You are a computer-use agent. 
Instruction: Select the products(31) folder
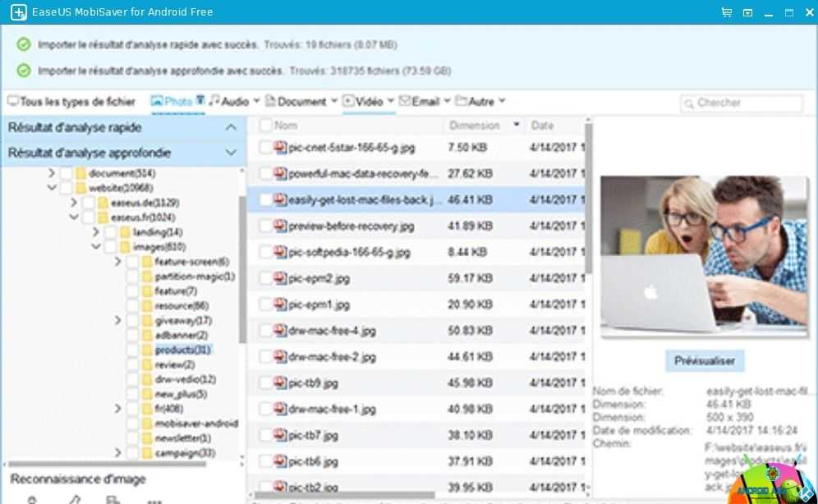(182, 350)
